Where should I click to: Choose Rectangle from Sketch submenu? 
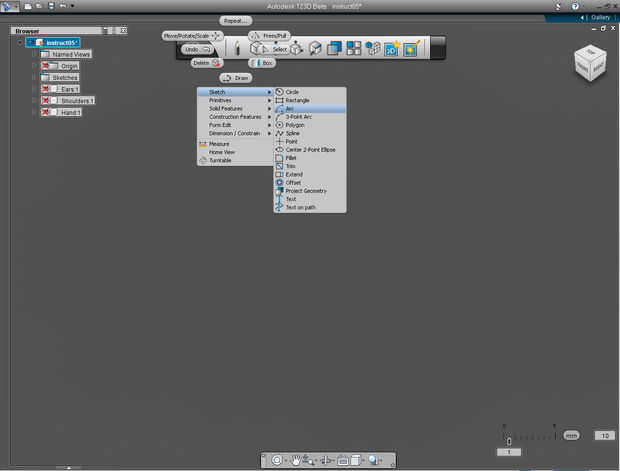[310, 100]
